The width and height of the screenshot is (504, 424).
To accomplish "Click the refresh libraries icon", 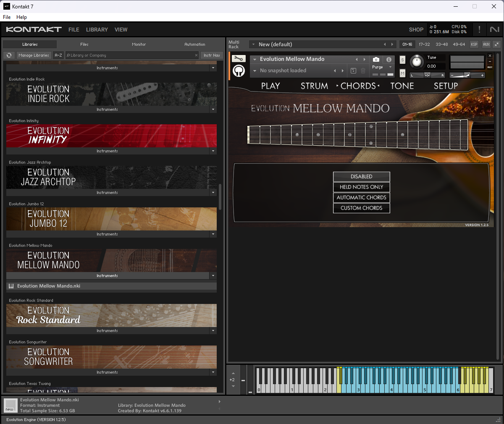I will pyautogui.click(x=9, y=55).
